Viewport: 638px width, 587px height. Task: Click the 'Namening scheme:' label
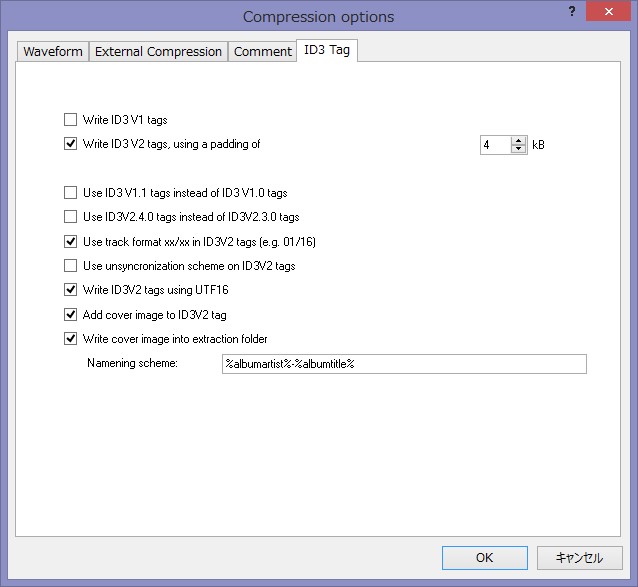tap(132, 363)
